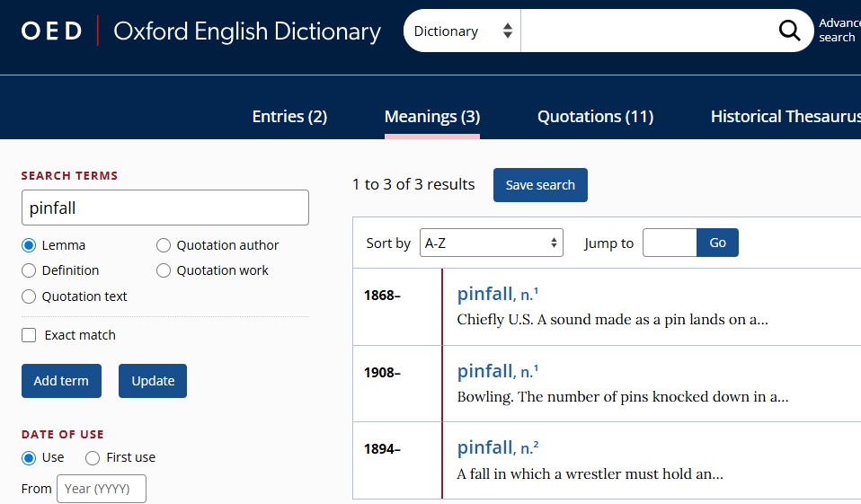861x504 pixels.
Task: Open pinfall n.² wrestler result dated 1894
Action: click(x=498, y=448)
